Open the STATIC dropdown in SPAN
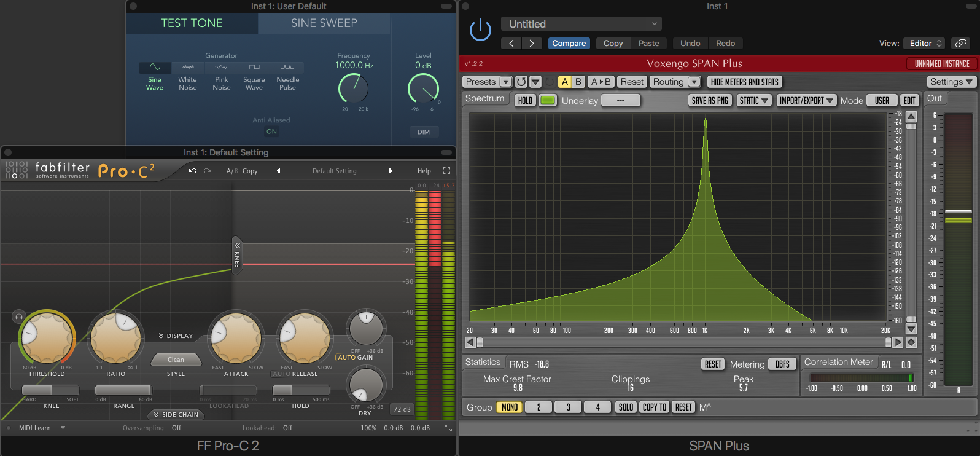 click(754, 100)
